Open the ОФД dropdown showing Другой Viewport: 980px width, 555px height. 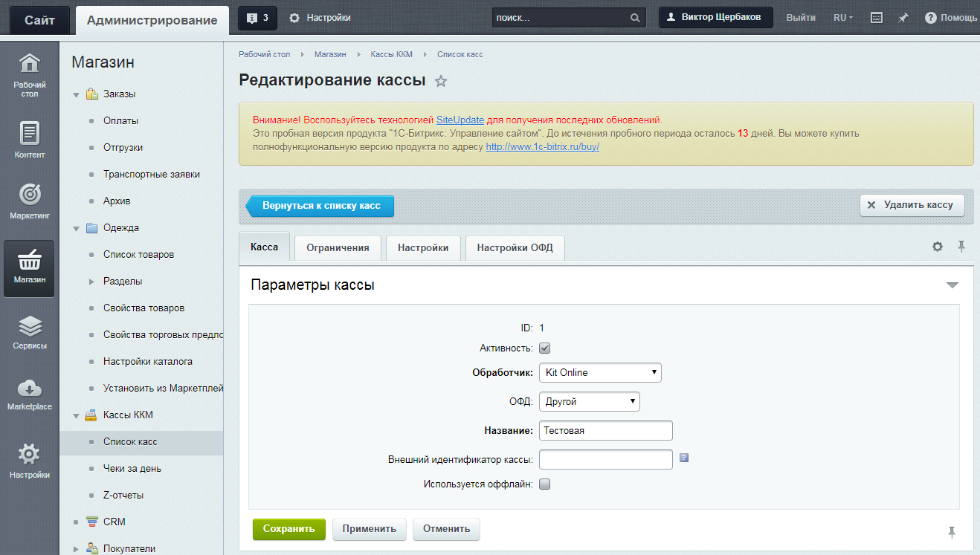[590, 401]
